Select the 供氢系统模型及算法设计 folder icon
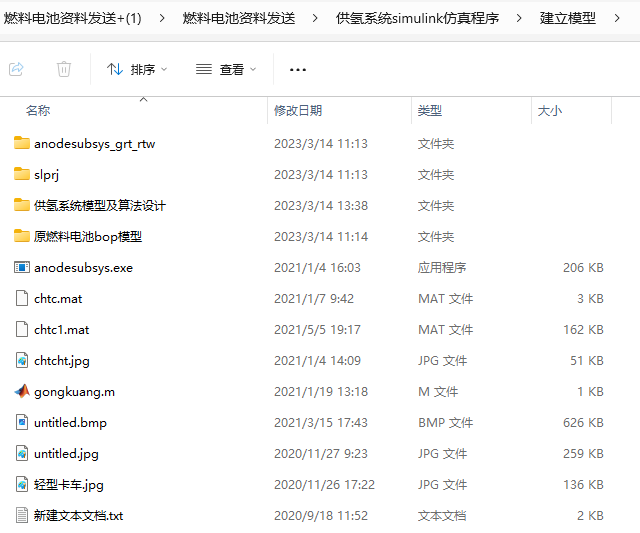This screenshot has height=533, width=640. coord(22,205)
